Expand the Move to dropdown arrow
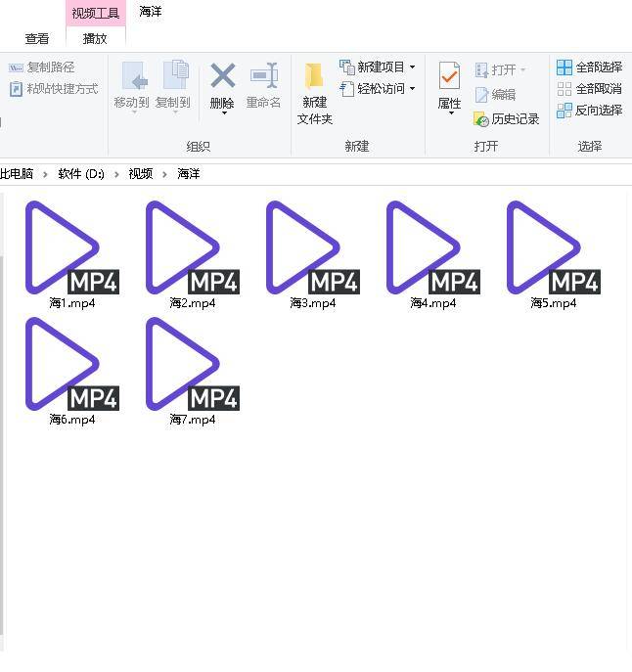This screenshot has height=672, width=632. coord(134,112)
